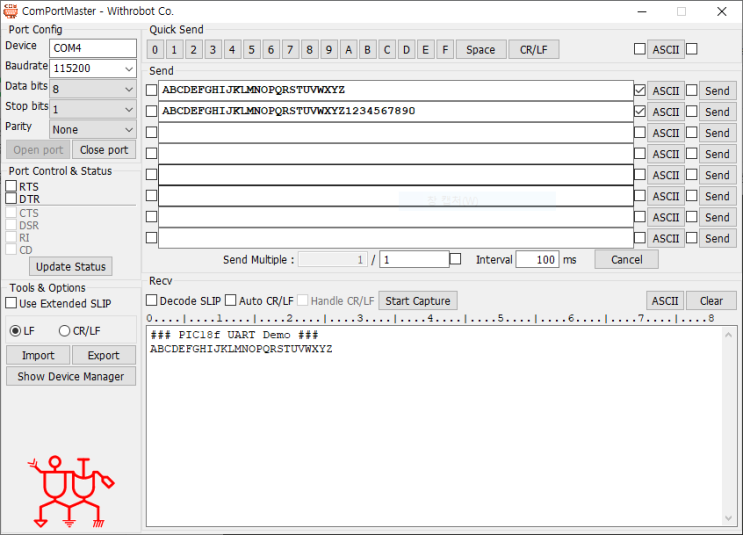This screenshot has height=535, width=743.
Task: Quick send the digit 4
Action: coord(232,49)
